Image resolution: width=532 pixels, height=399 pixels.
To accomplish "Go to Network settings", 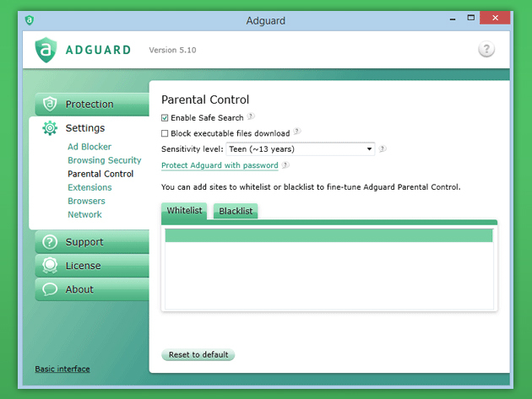I will pos(84,214).
